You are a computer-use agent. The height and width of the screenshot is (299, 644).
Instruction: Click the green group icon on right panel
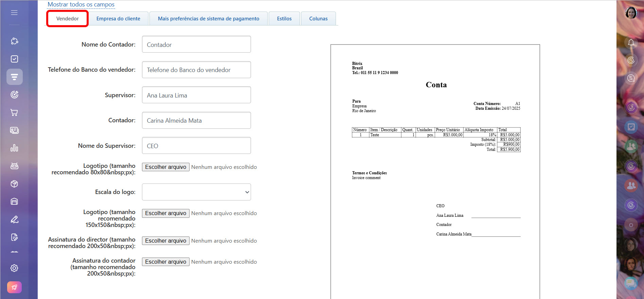631,146
